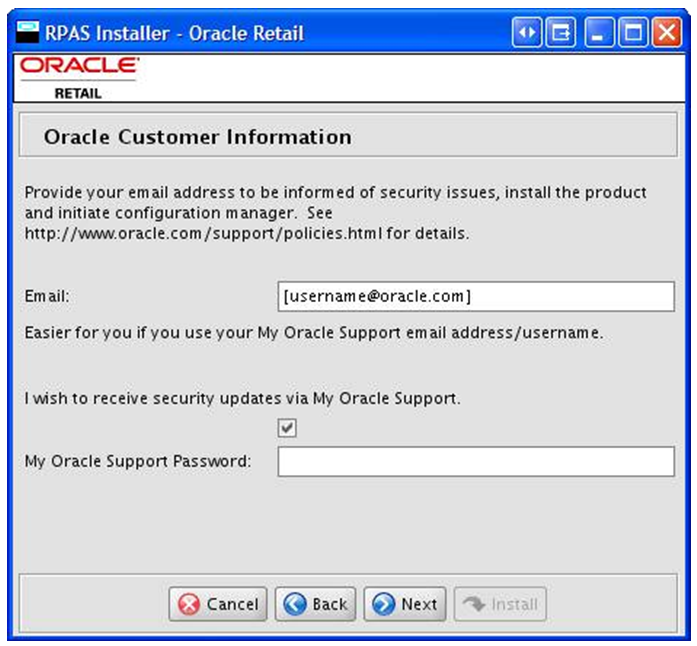Go Back to the previous installer step
Screen dimensions: 697x646
click(315, 604)
